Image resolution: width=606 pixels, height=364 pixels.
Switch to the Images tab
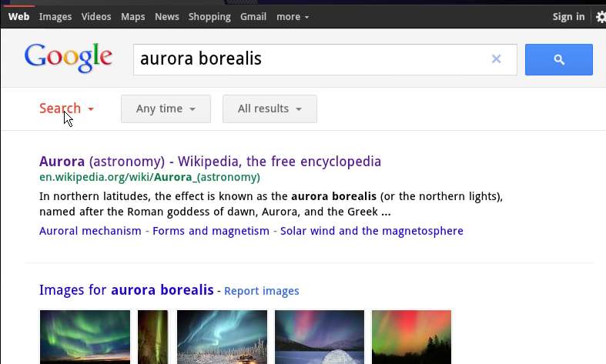[x=55, y=17]
